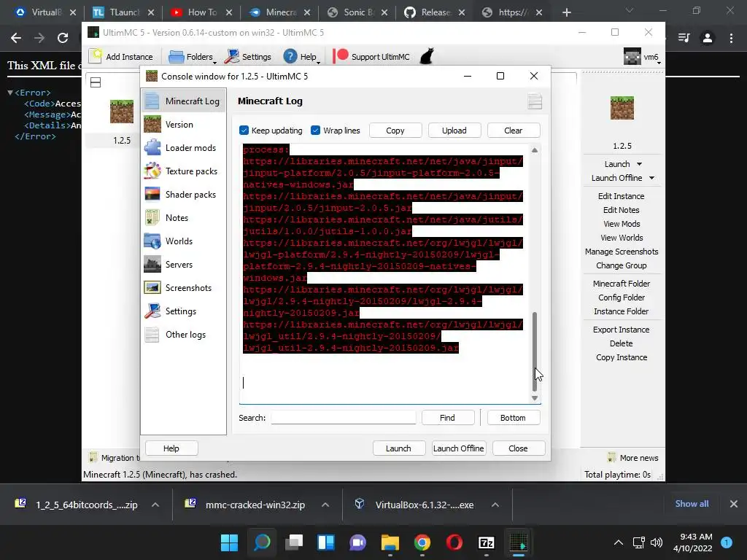Open the Minecraft Log page in sidebar
The width and height of the screenshot is (747, 560).
pos(183,101)
